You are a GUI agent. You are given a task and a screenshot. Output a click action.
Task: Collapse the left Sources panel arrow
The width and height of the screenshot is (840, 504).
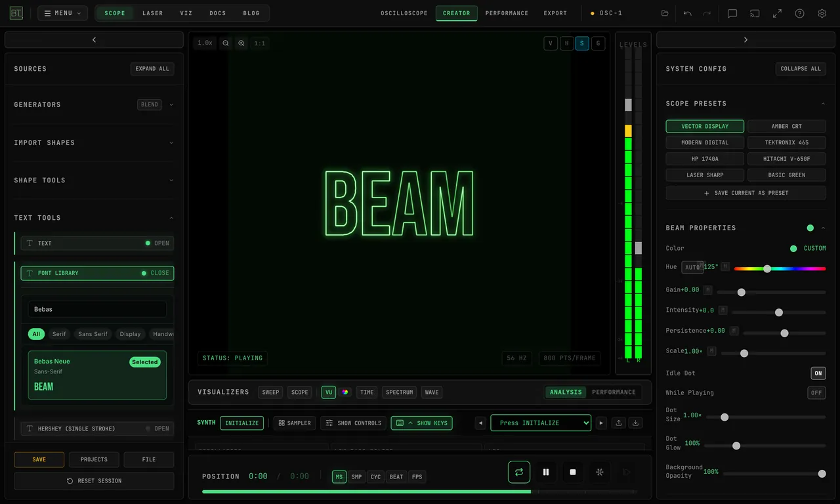point(94,40)
